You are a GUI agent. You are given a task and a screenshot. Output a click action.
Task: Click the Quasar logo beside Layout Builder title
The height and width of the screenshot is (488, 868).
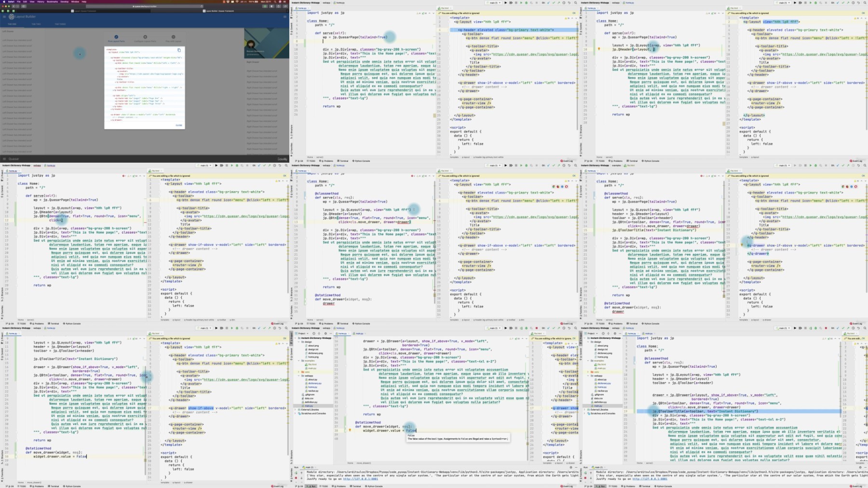[12, 16]
